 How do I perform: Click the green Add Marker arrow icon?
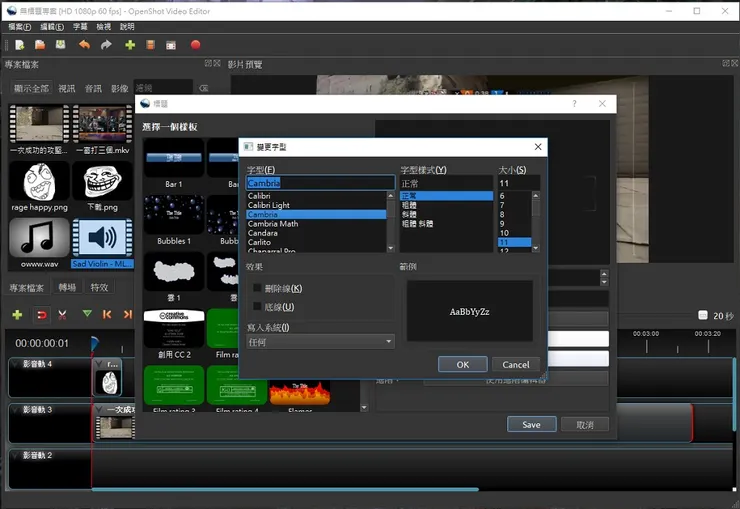[x=87, y=315]
